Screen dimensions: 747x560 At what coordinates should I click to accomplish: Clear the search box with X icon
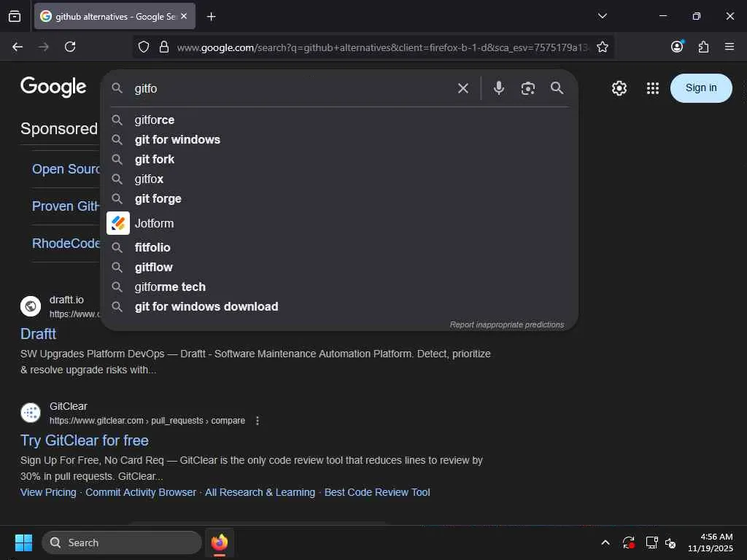pyautogui.click(x=462, y=88)
